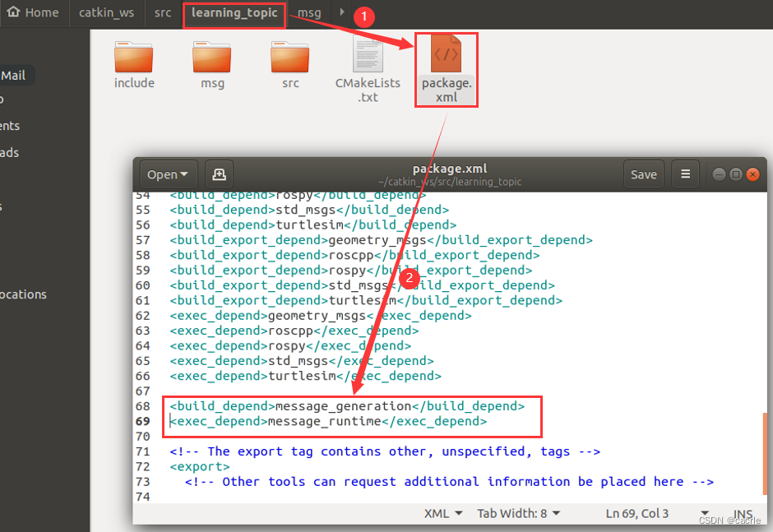This screenshot has height=532, width=773.
Task: Click the exec_depend roscpp line
Action: click(294, 331)
